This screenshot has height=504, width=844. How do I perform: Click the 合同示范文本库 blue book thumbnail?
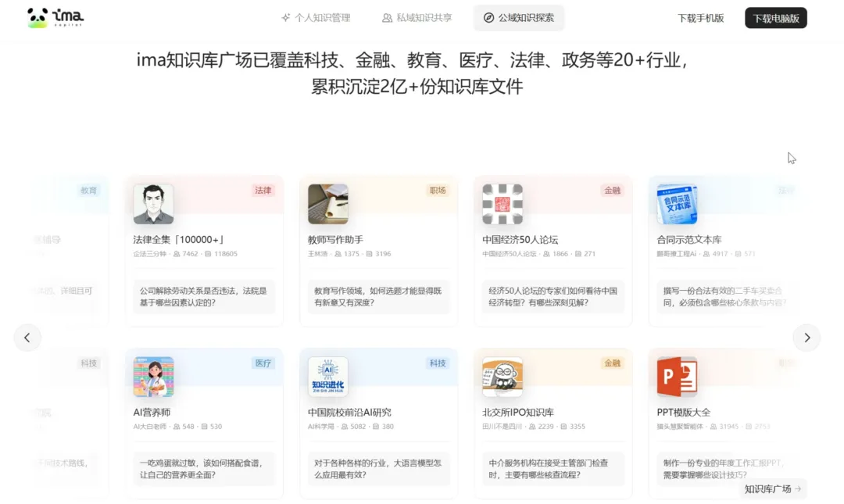[677, 204]
